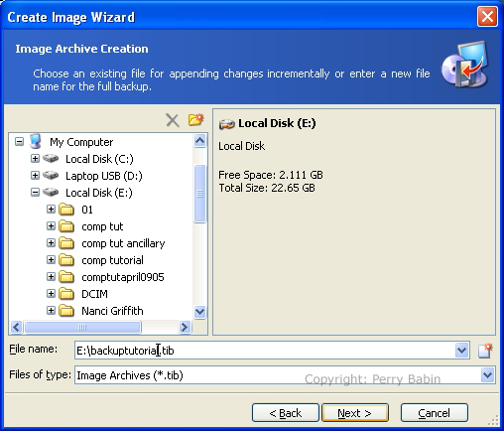The width and height of the screenshot is (504, 431).
Task: Click the Next button
Action: [x=355, y=413]
